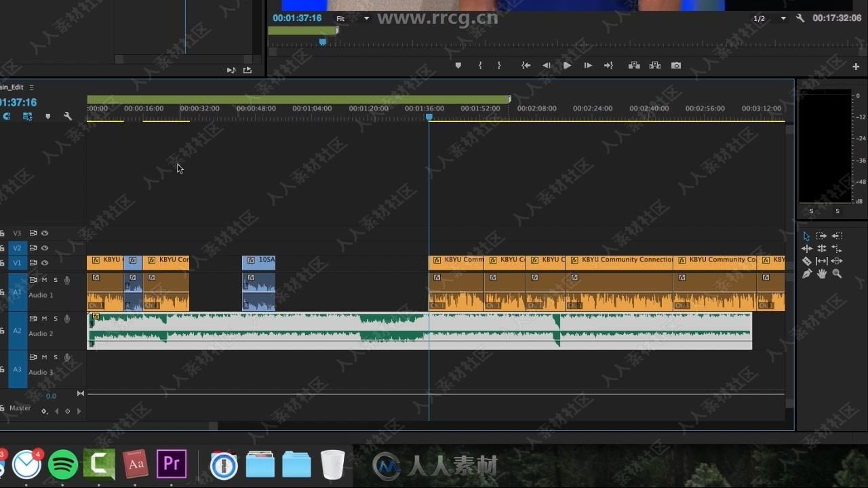Target the V2 track header

click(18, 248)
